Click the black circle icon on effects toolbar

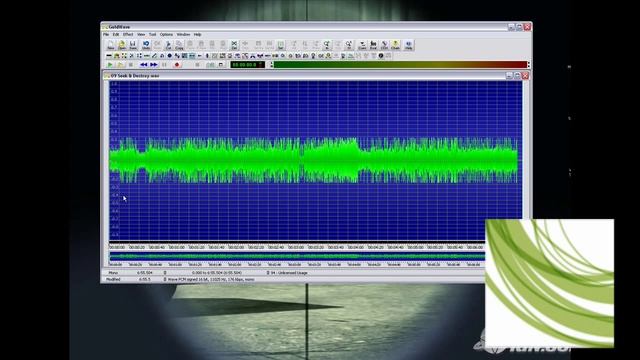pos(169,56)
